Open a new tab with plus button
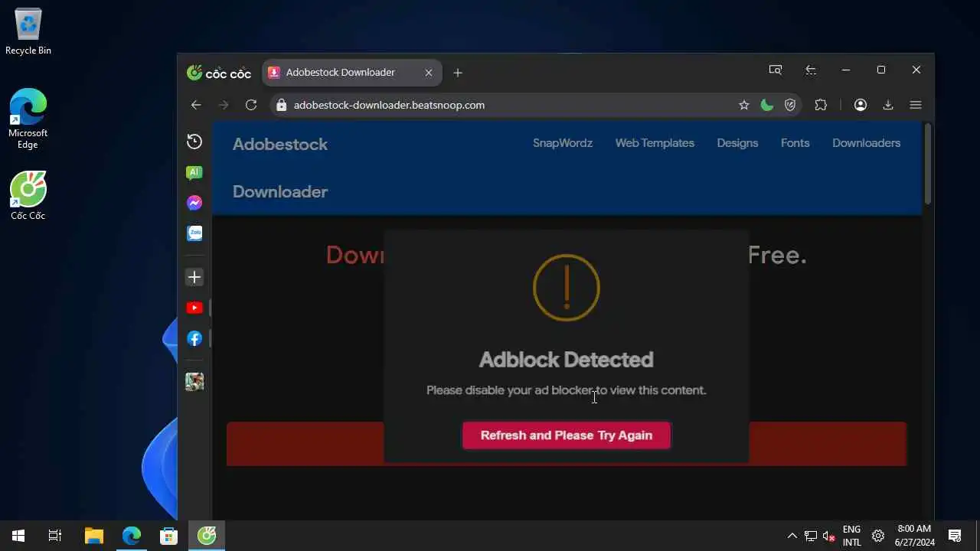980x551 pixels. pyautogui.click(x=458, y=73)
